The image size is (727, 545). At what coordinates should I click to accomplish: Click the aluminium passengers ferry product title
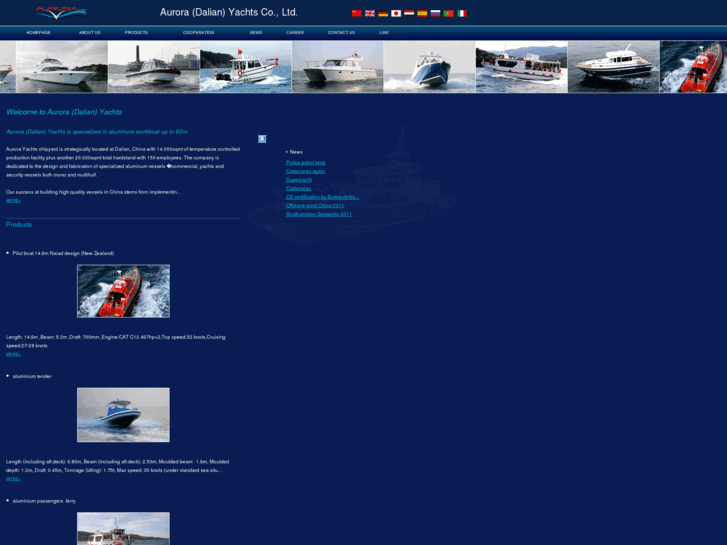click(44, 501)
